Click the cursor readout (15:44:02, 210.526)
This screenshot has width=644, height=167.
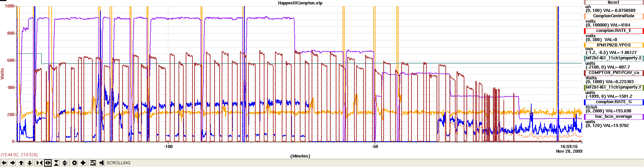[19, 155]
